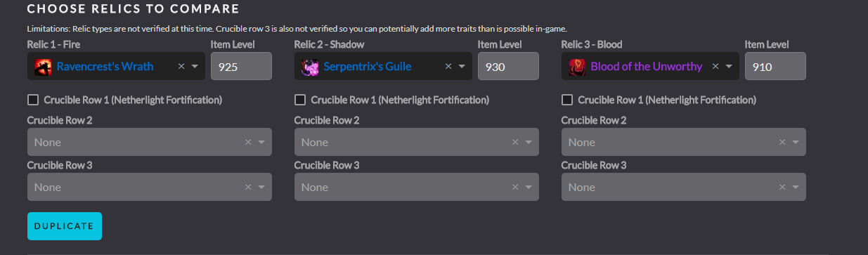Click the Duplicate button
Screen dimensions: 868x255
pyautogui.click(x=65, y=226)
